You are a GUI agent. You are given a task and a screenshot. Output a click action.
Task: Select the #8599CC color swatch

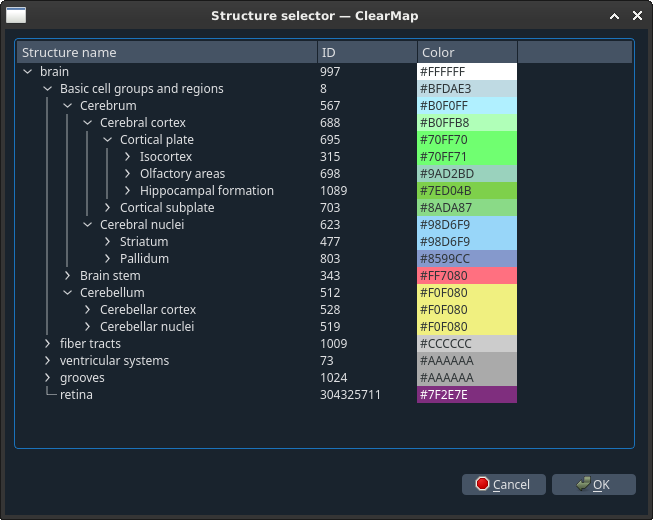click(467, 259)
